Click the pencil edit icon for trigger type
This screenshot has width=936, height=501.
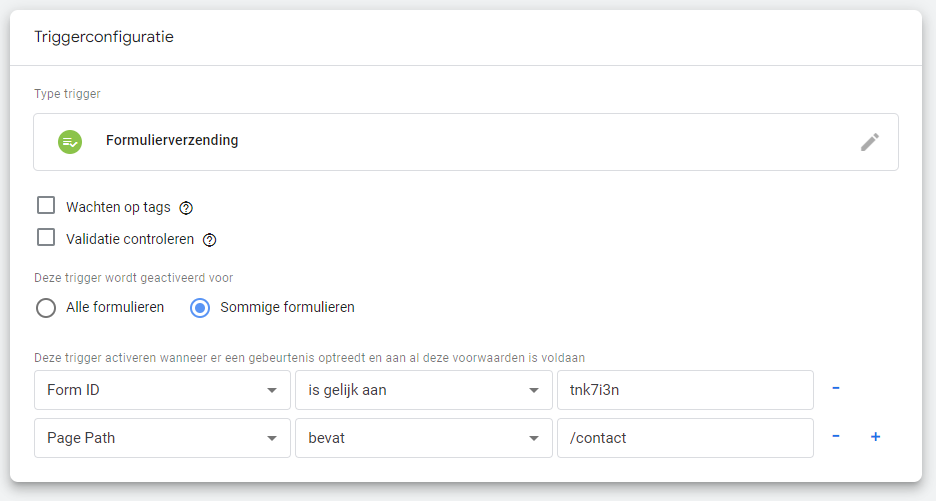coord(870,142)
